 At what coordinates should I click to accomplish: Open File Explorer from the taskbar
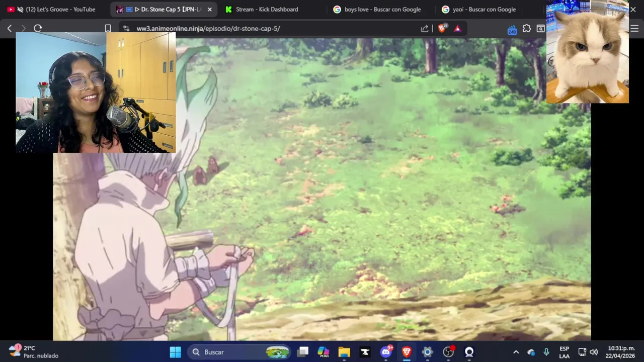click(x=344, y=352)
